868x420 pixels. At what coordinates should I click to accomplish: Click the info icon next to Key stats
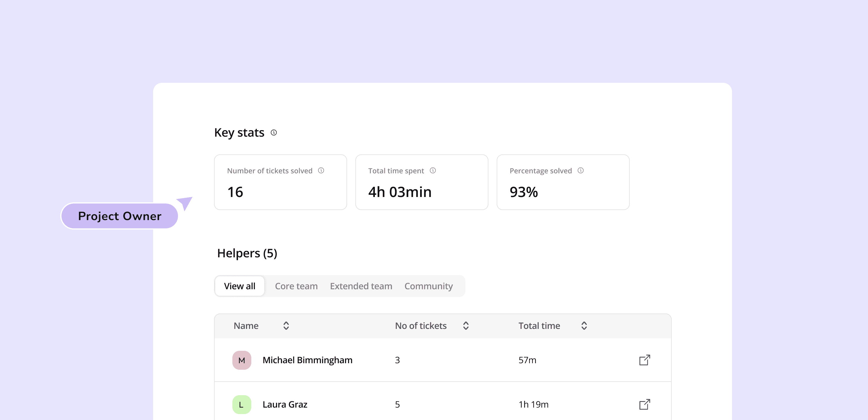pos(273,133)
